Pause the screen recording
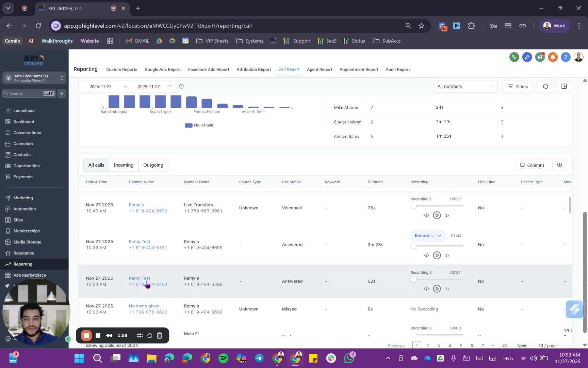This screenshot has height=368, width=588. click(x=98, y=336)
